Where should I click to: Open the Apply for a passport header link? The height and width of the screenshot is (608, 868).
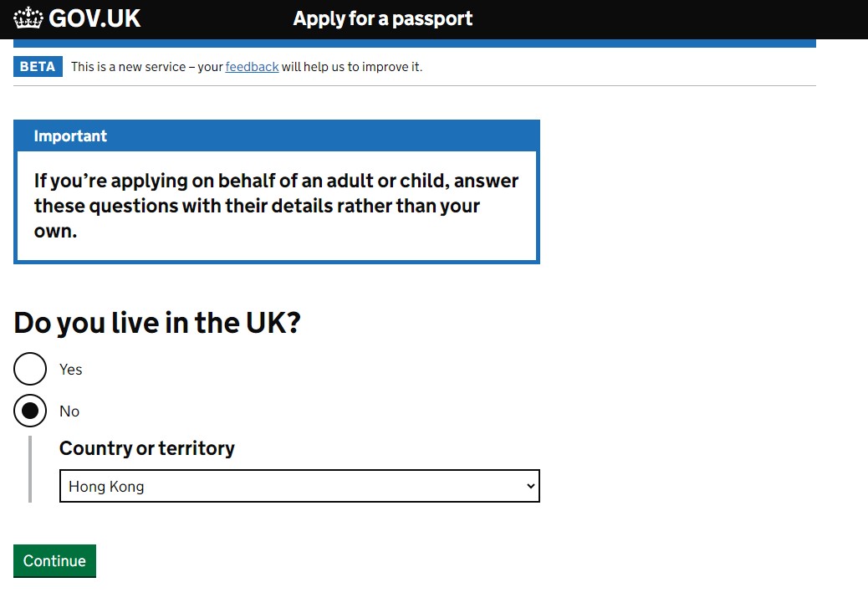(x=382, y=18)
